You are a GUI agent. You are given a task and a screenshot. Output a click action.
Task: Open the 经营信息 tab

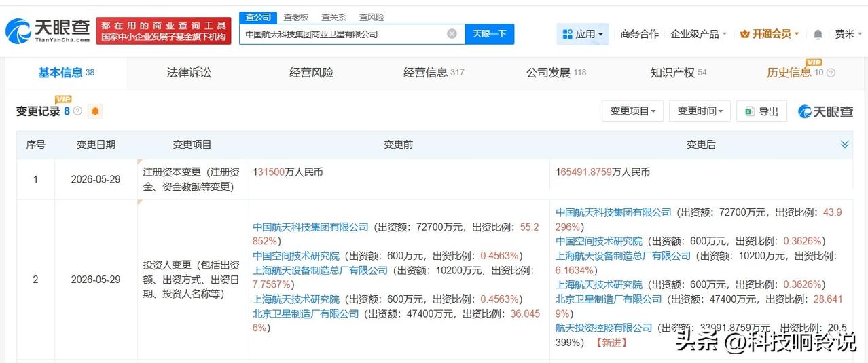coord(433,73)
